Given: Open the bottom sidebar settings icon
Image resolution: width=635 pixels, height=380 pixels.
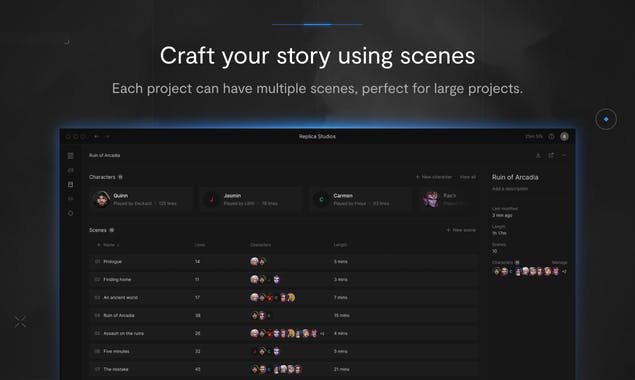Looking at the screenshot, I should tap(70, 213).
